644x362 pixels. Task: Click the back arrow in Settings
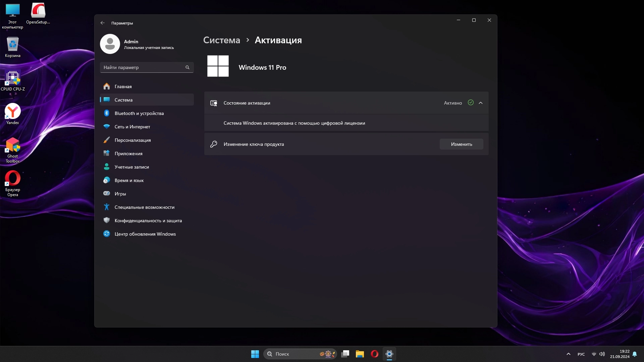[x=102, y=23]
